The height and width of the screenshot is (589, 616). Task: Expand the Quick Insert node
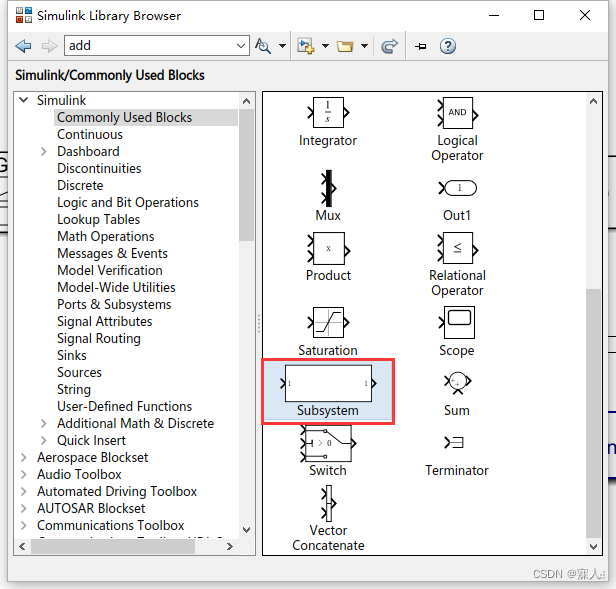pos(44,440)
